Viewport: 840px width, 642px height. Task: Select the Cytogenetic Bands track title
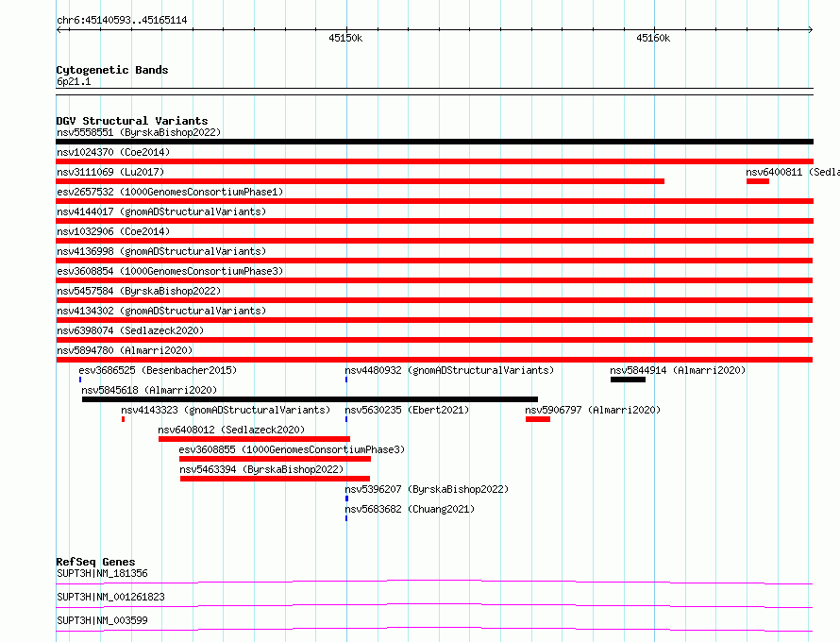coord(112,70)
